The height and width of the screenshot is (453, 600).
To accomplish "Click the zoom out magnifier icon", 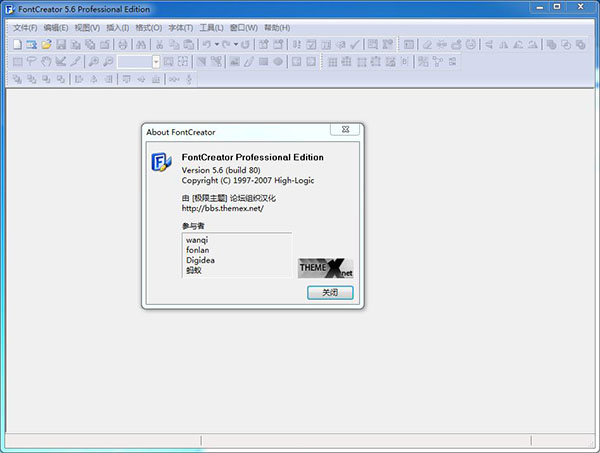I will [108, 62].
